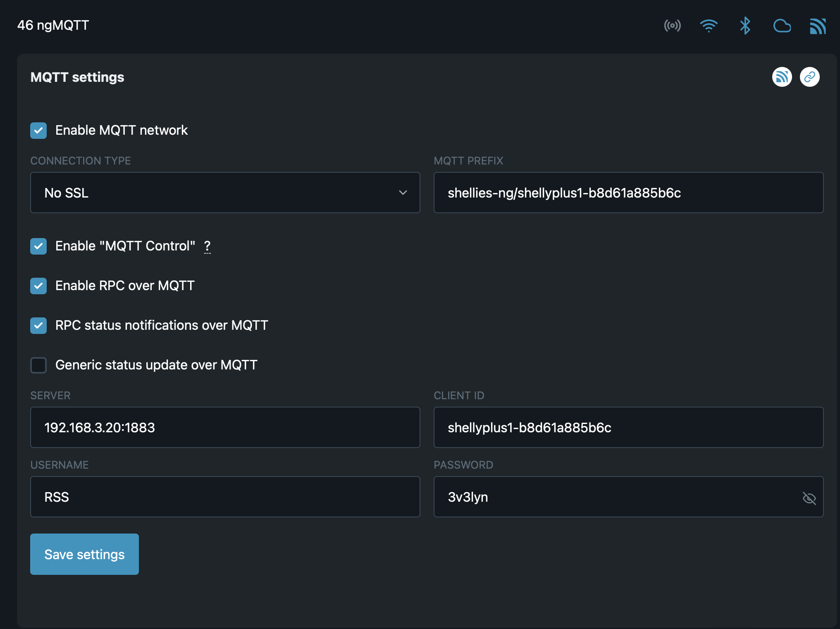Click the Save settings button
This screenshot has height=629, width=840.
click(84, 554)
